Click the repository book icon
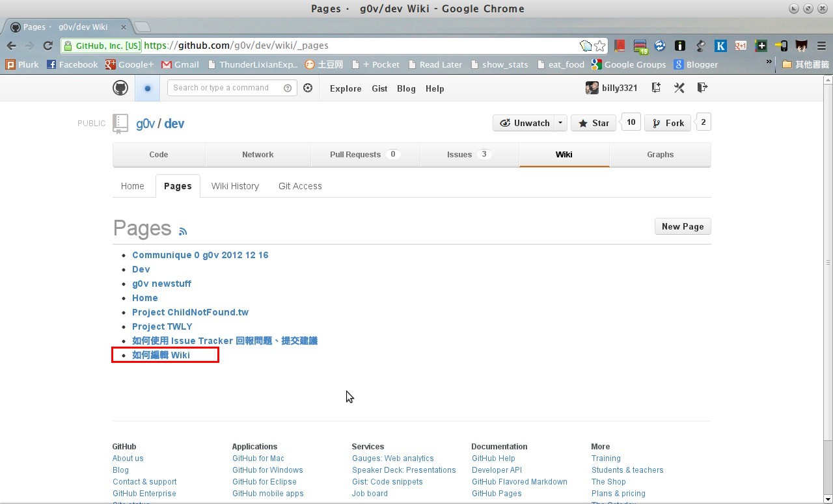Viewport: 833px width, 504px height. pyautogui.click(x=120, y=124)
